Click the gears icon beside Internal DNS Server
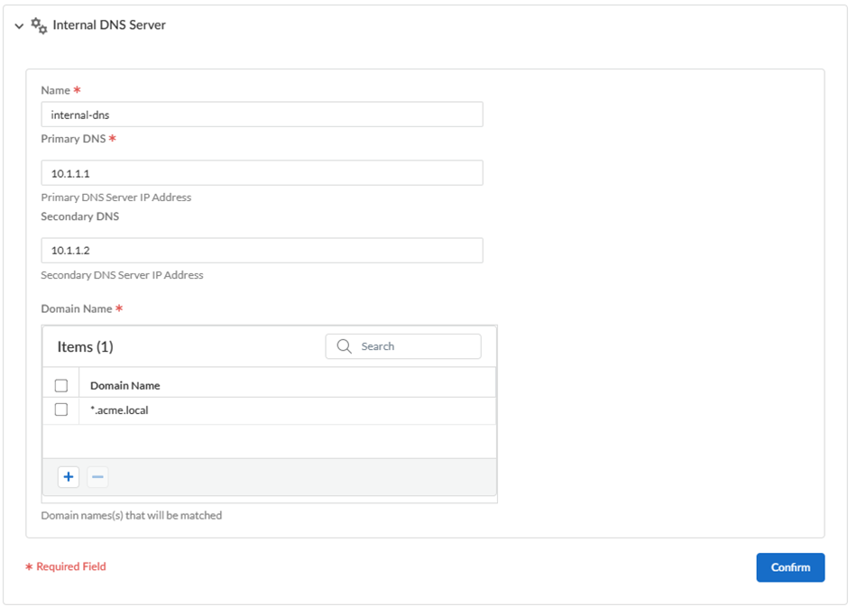 point(39,25)
